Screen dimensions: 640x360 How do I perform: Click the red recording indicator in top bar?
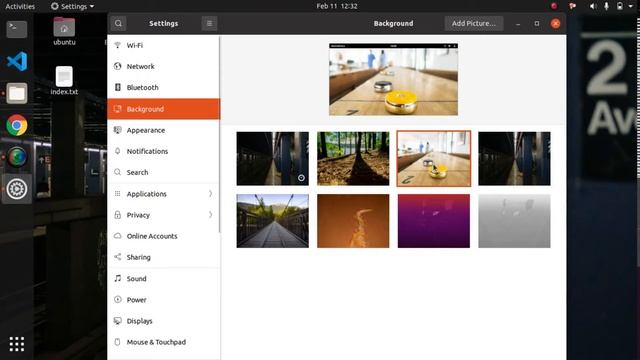[x=554, y=6]
